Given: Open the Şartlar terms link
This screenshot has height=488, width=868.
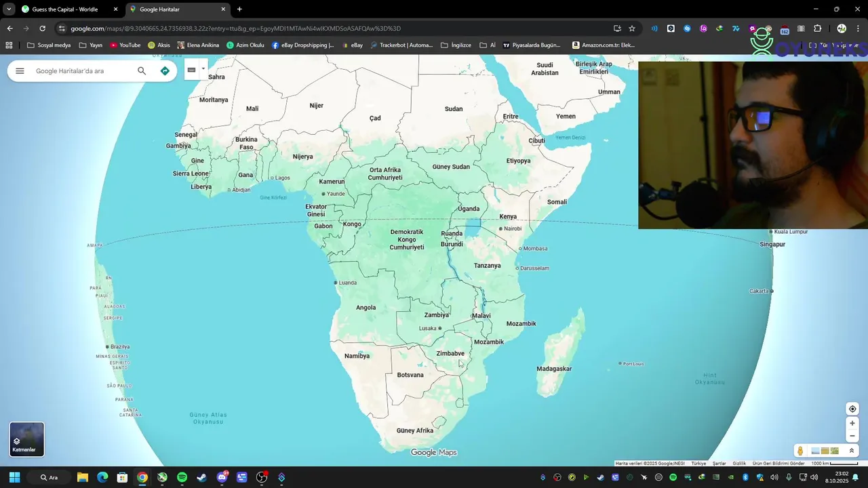Looking at the screenshot, I should click(x=719, y=464).
